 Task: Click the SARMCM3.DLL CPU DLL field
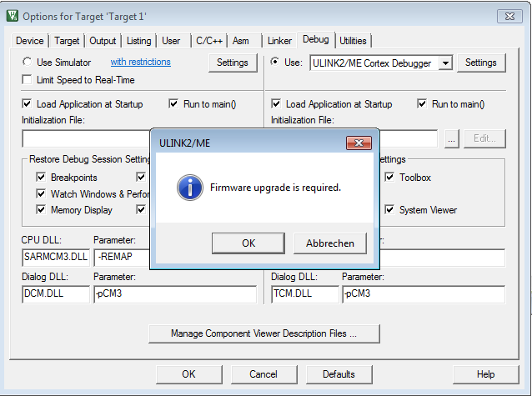tap(56, 257)
